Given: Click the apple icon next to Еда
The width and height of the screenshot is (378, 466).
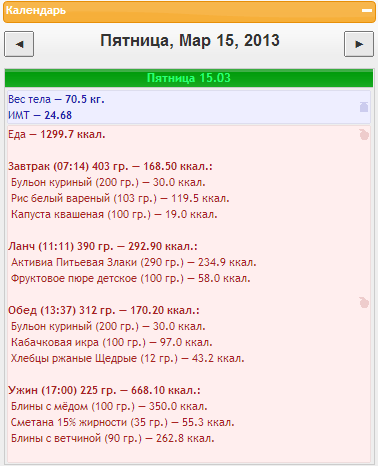Looking at the screenshot, I should 364,134.
